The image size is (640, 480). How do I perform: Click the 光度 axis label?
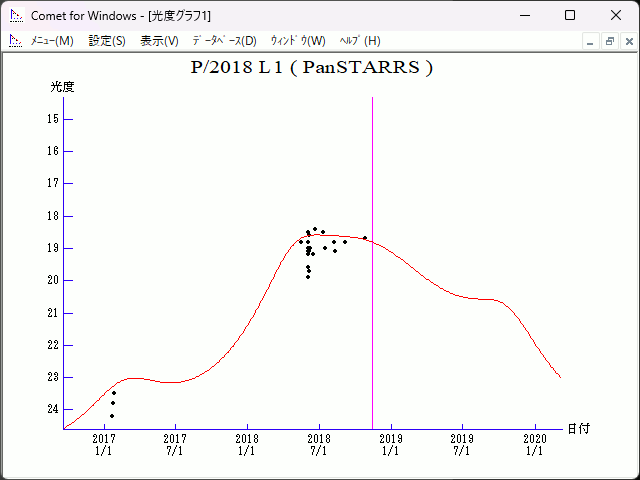pos(62,87)
